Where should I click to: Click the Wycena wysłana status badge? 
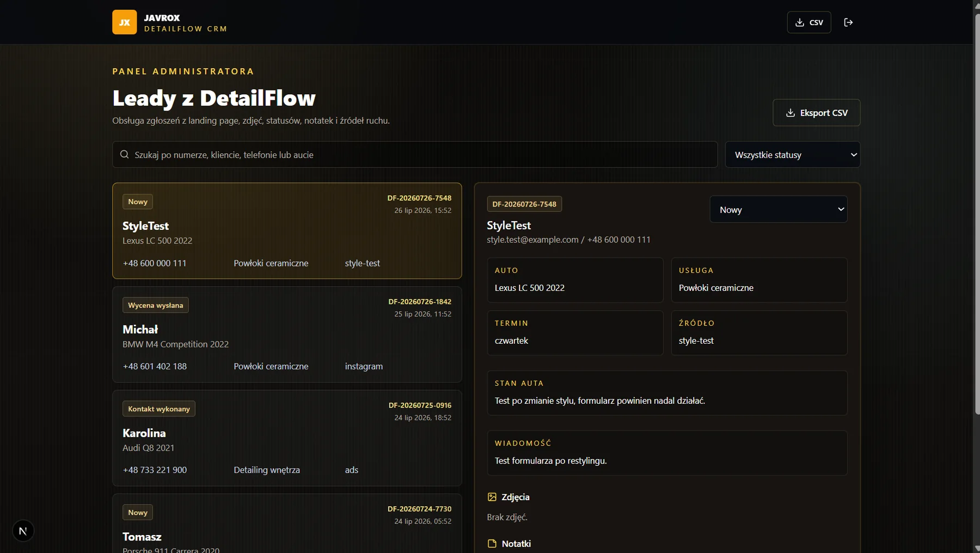pos(156,305)
